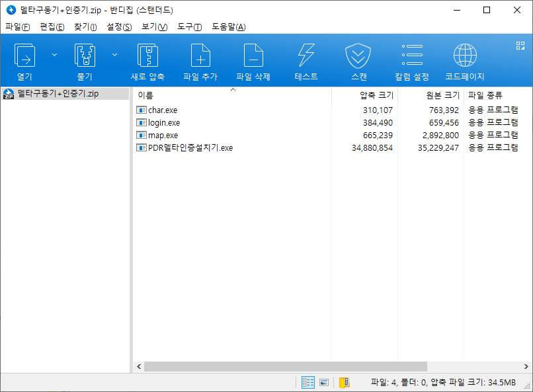Click the 2,892,800 original size value

click(441, 136)
